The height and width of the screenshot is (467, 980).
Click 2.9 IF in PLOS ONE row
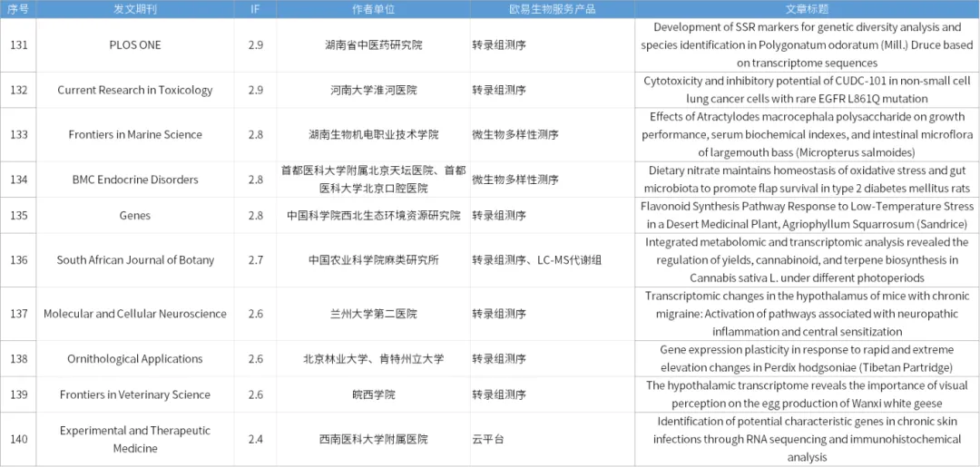pyautogui.click(x=255, y=45)
